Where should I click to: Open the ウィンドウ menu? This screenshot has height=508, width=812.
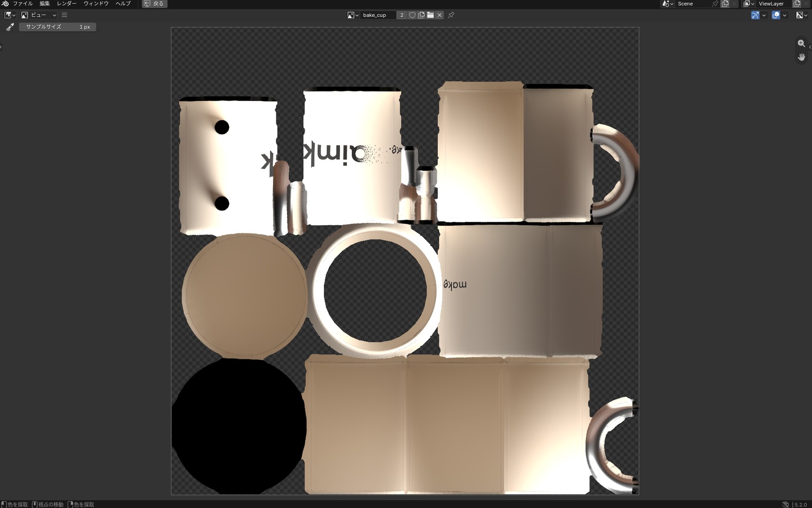[x=96, y=3]
